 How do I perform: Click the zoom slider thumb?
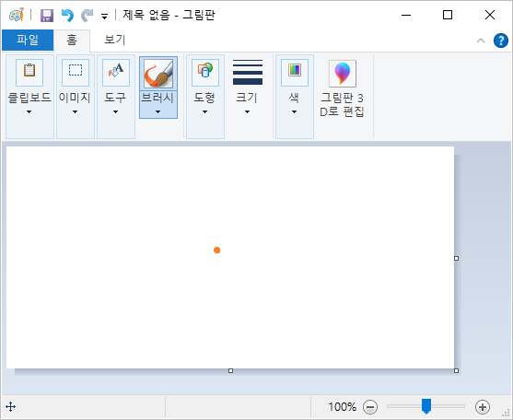click(426, 406)
